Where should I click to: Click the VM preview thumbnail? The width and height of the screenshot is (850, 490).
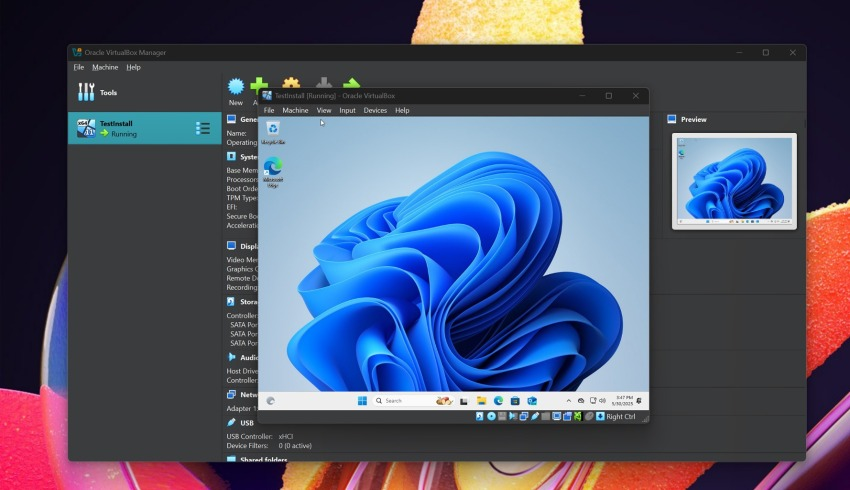(x=735, y=181)
